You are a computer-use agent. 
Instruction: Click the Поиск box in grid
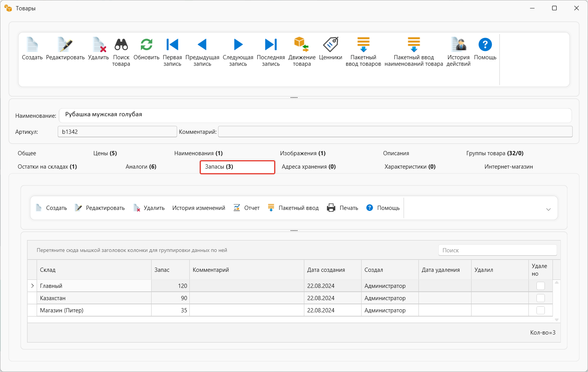pyautogui.click(x=498, y=250)
